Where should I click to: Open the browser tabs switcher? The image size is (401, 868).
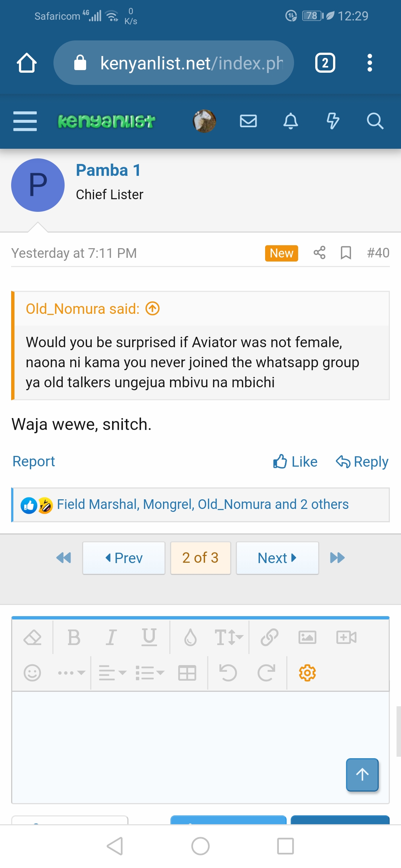pos(325,63)
